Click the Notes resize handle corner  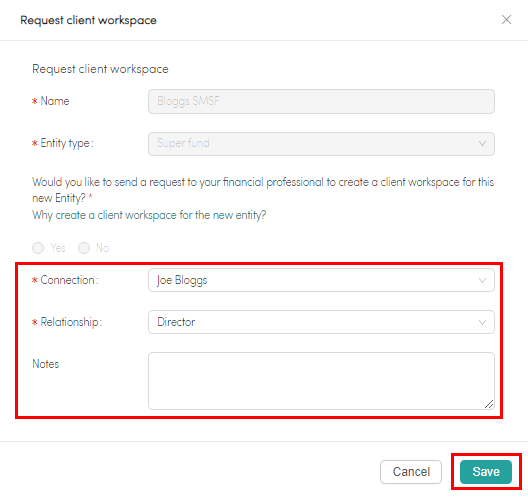click(489, 404)
